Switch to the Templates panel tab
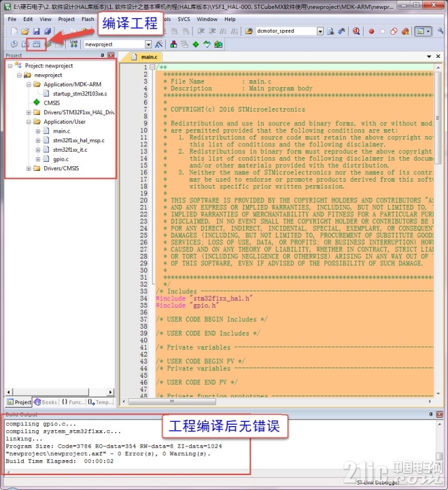The width and height of the screenshot is (448, 490). click(100, 402)
